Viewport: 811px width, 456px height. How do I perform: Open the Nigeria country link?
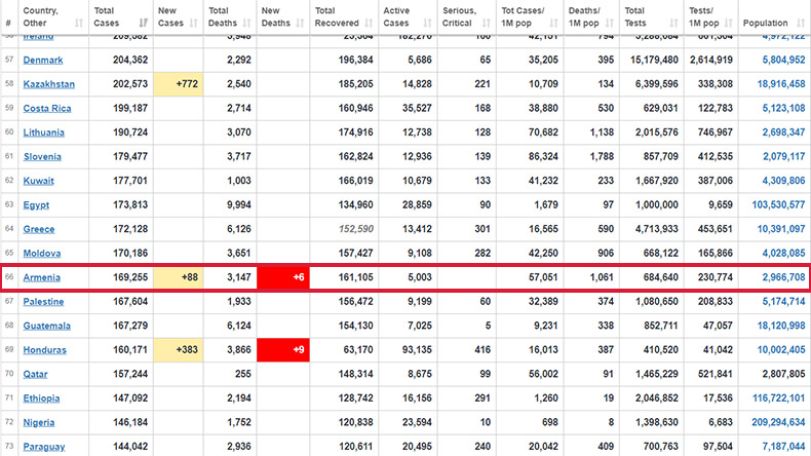point(39,422)
